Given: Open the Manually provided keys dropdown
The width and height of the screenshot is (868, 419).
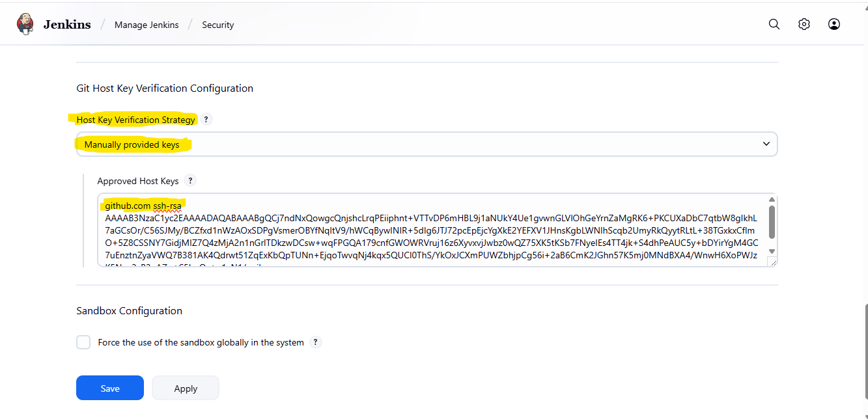Looking at the screenshot, I should point(427,144).
